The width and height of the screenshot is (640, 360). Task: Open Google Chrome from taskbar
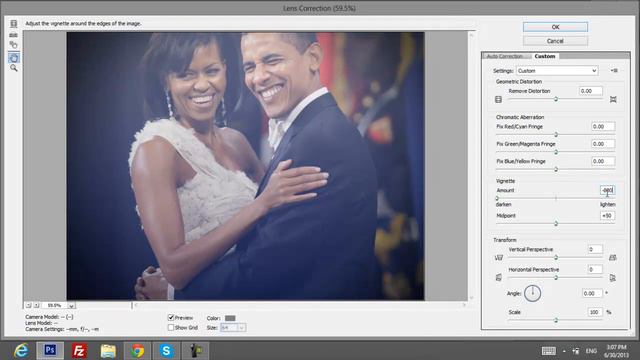(x=137, y=351)
